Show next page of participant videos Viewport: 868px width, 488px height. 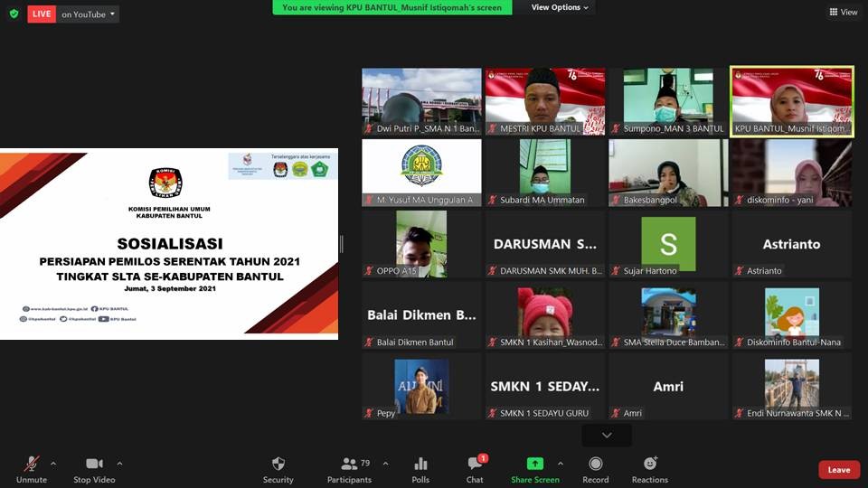[607, 435]
